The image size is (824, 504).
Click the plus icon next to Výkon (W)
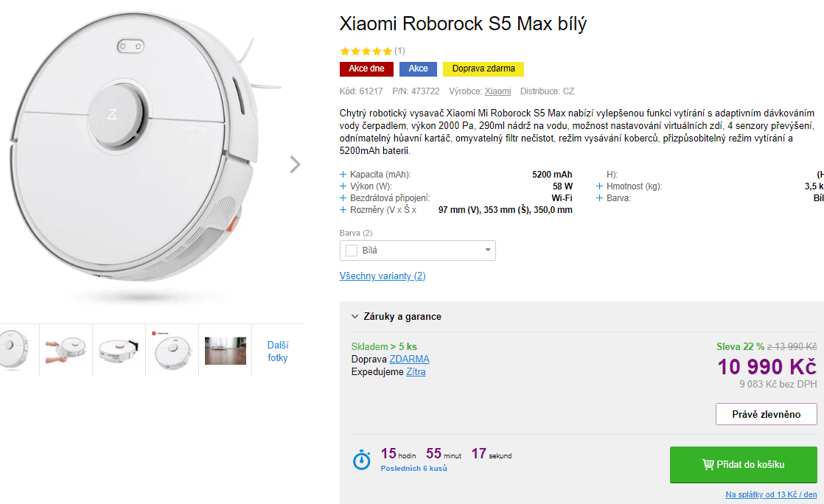point(342,186)
